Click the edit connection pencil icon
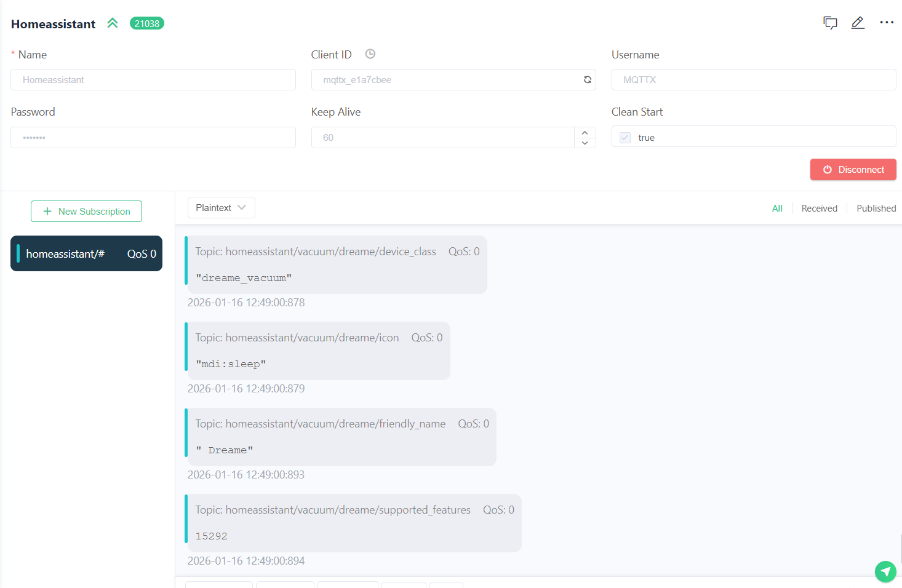Image resolution: width=902 pixels, height=588 pixels. (x=858, y=23)
